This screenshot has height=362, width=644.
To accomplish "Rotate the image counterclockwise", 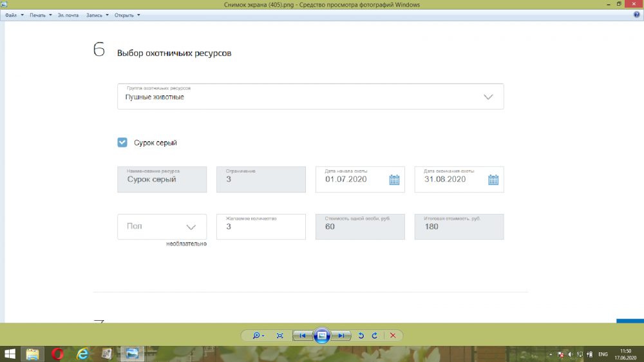I will pyautogui.click(x=361, y=336).
